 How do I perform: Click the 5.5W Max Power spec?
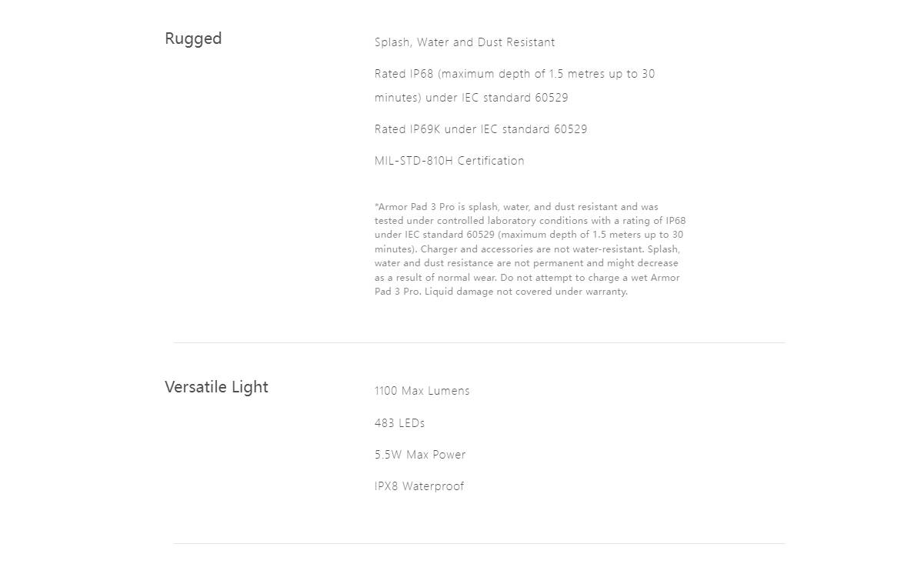pos(420,455)
